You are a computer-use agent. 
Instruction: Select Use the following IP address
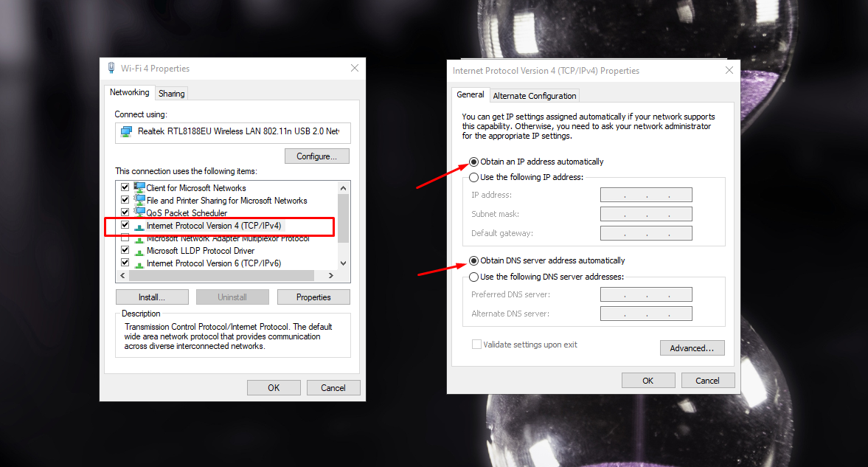point(474,177)
